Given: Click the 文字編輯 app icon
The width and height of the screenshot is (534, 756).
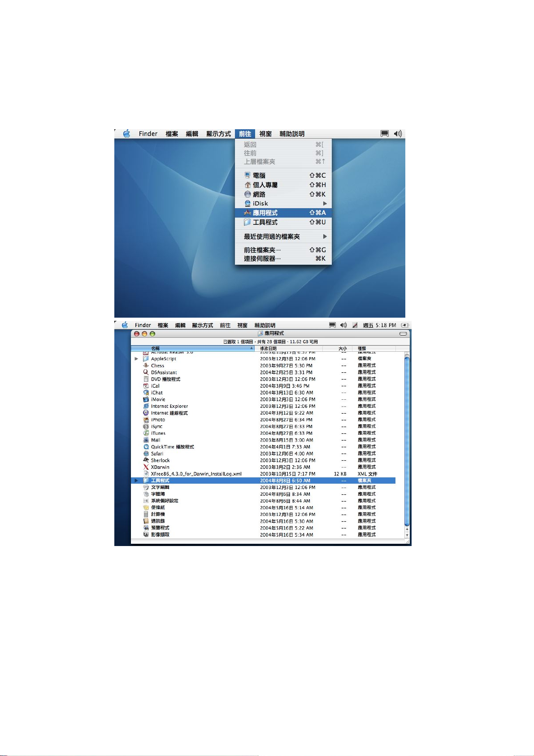Looking at the screenshot, I should point(146,487).
